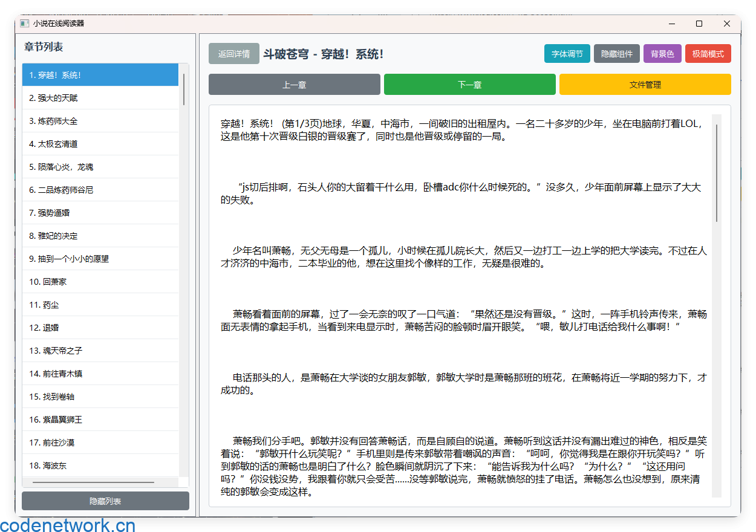This screenshot has width=756, height=532.
Task: Click the reading pane vertical scrollbar
Action: (717, 173)
